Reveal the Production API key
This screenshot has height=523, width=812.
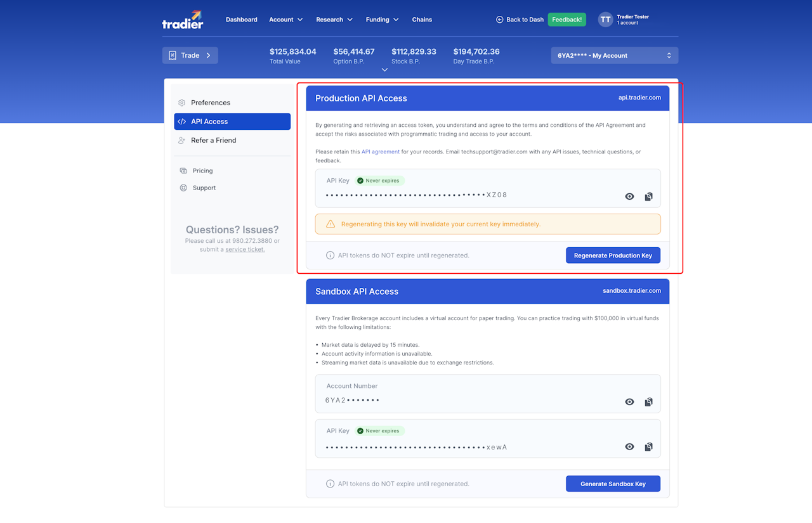coord(629,197)
